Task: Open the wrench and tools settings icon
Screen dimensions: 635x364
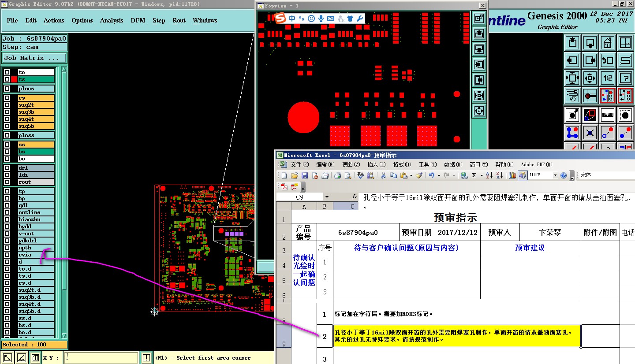Action: pos(572,95)
